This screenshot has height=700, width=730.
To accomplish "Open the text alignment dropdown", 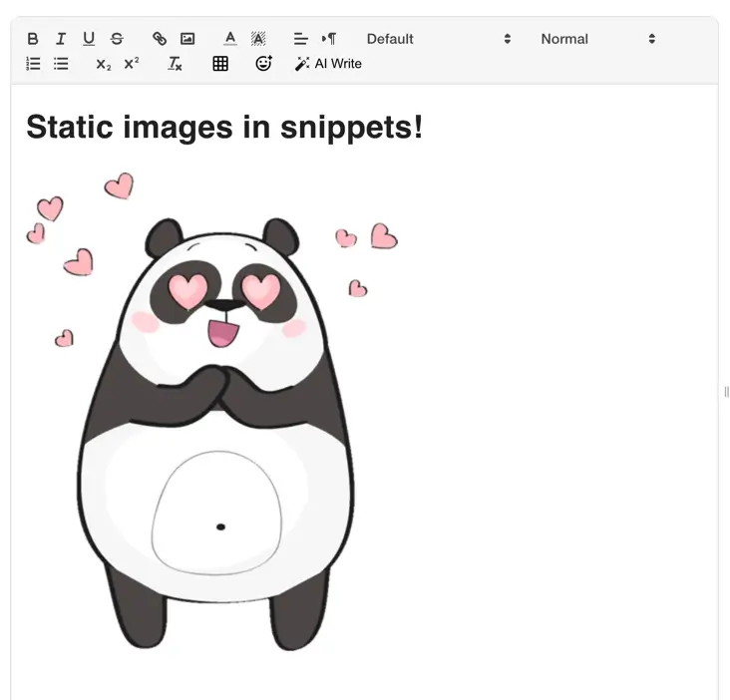I will pyautogui.click(x=301, y=39).
